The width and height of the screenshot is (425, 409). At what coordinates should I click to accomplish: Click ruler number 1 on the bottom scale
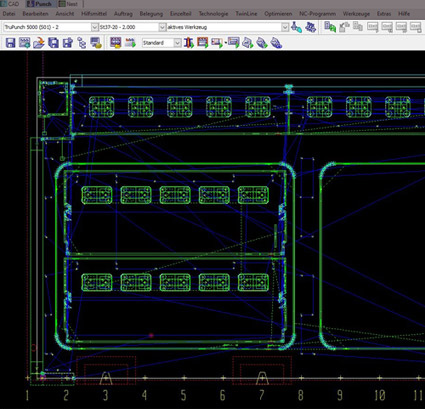tap(27, 395)
